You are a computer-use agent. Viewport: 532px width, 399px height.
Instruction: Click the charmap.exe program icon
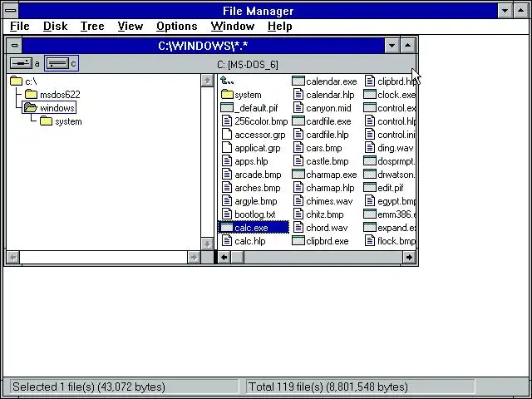coord(298,175)
